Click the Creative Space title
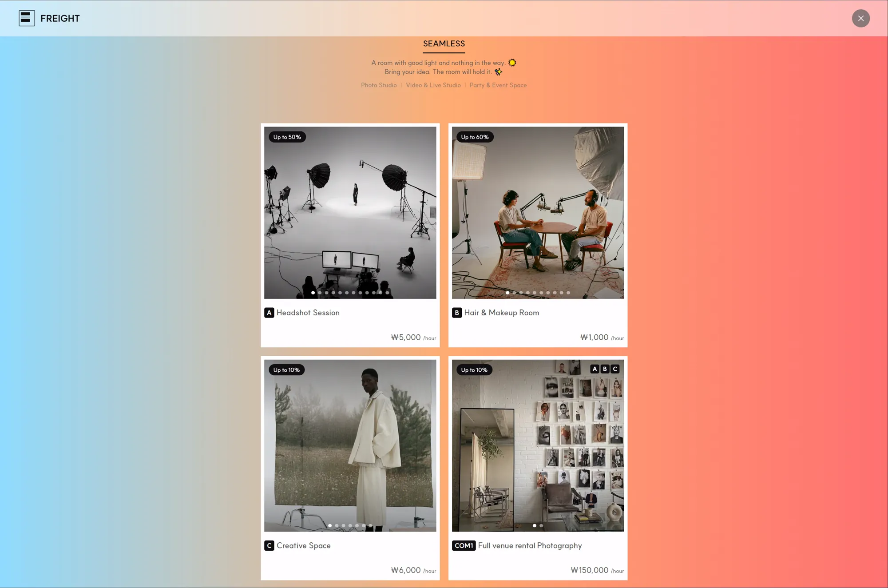This screenshot has width=888, height=588. 303,545
